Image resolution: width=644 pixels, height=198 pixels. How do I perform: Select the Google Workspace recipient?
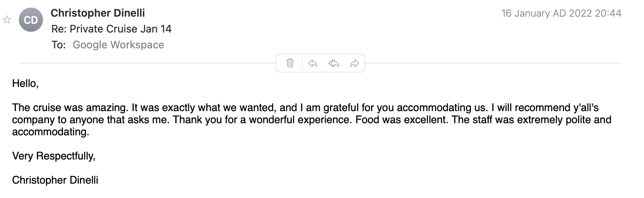(118, 45)
